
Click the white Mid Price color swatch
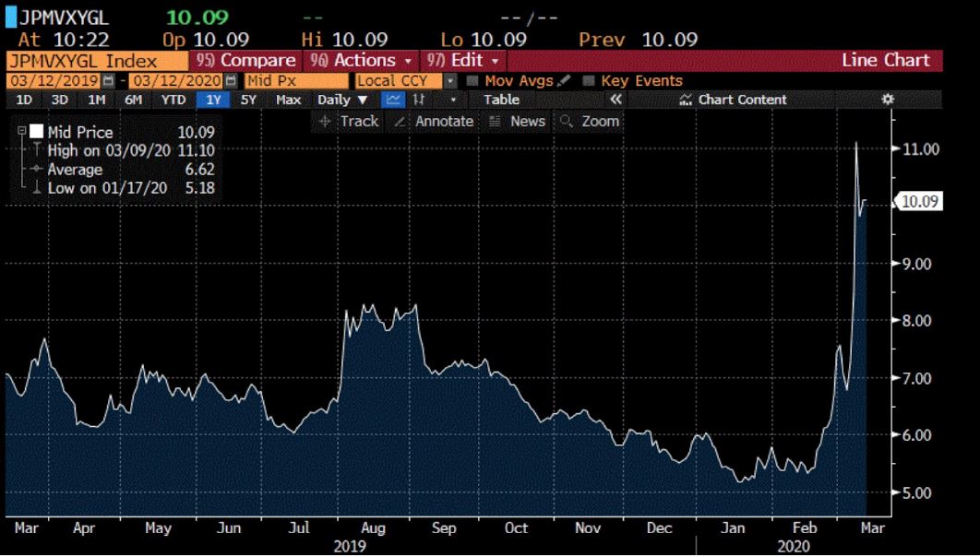pyautogui.click(x=36, y=132)
